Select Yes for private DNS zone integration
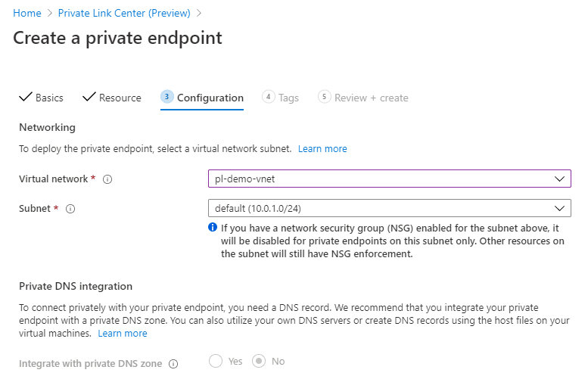 tap(216, 361)
